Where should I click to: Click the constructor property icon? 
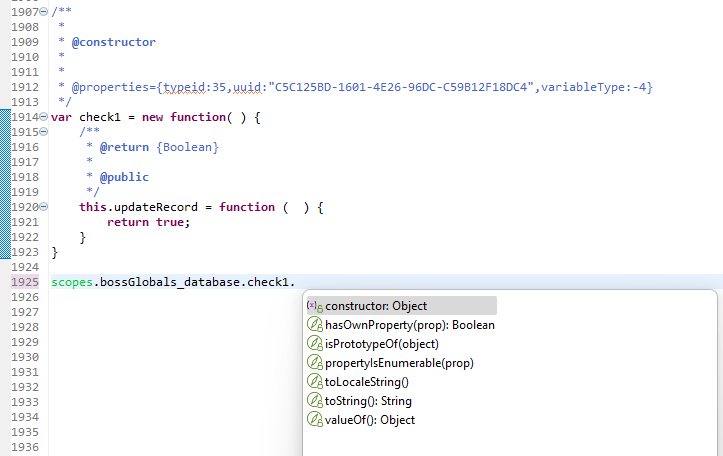(x=314, y=306)
